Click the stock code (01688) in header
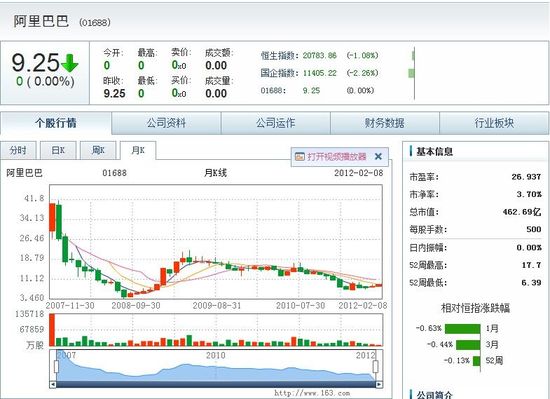 point(95,22)
